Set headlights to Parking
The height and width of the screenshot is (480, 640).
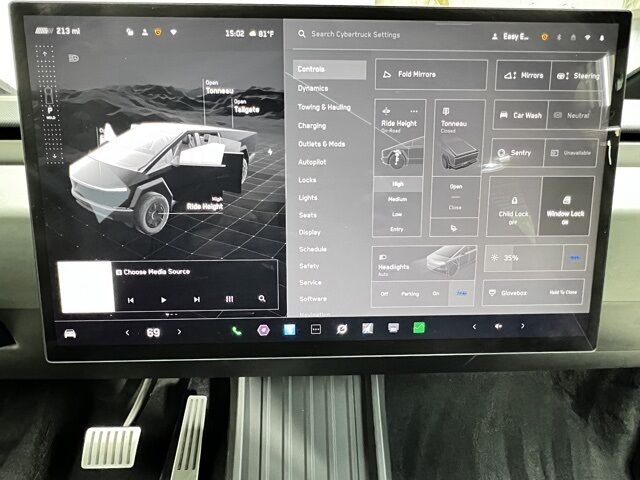tap(410, 294)
